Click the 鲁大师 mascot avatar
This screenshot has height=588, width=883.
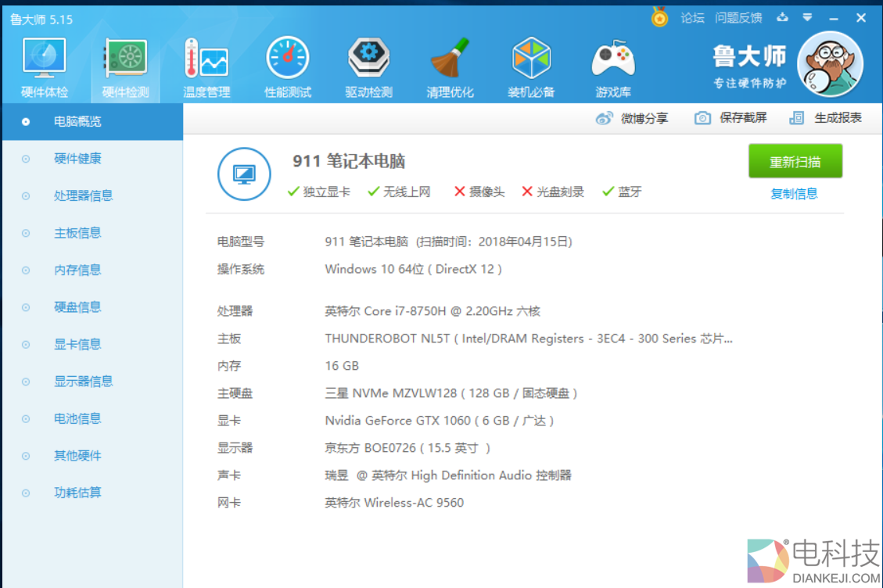pos(830,65)
